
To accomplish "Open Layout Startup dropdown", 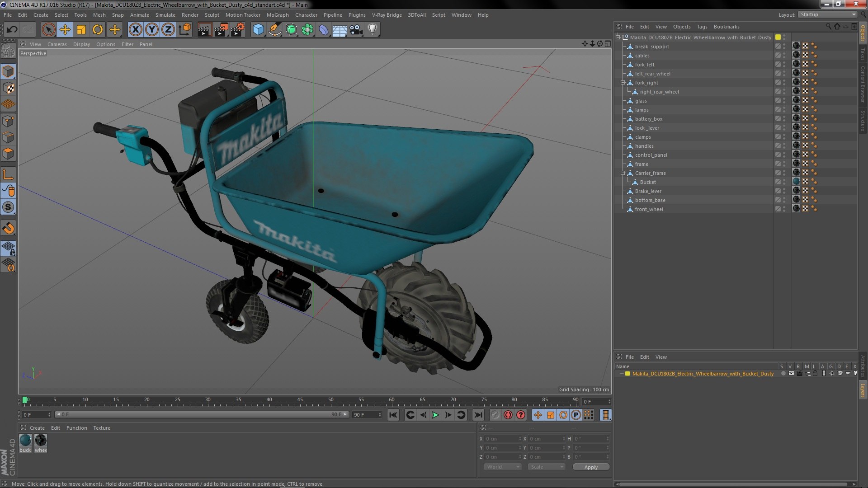I will [x=827, y=14].
